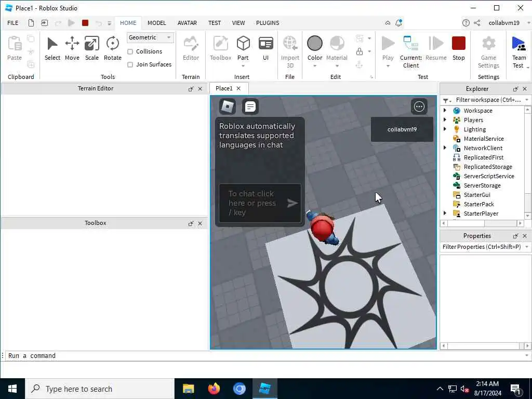Open the Filter Properties dropdown arrow

[527, 247]
